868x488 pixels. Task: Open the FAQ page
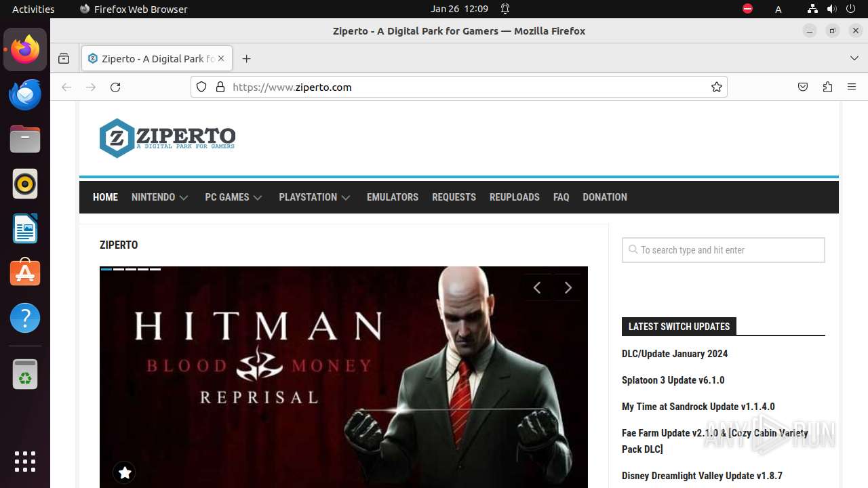[561, 197]
